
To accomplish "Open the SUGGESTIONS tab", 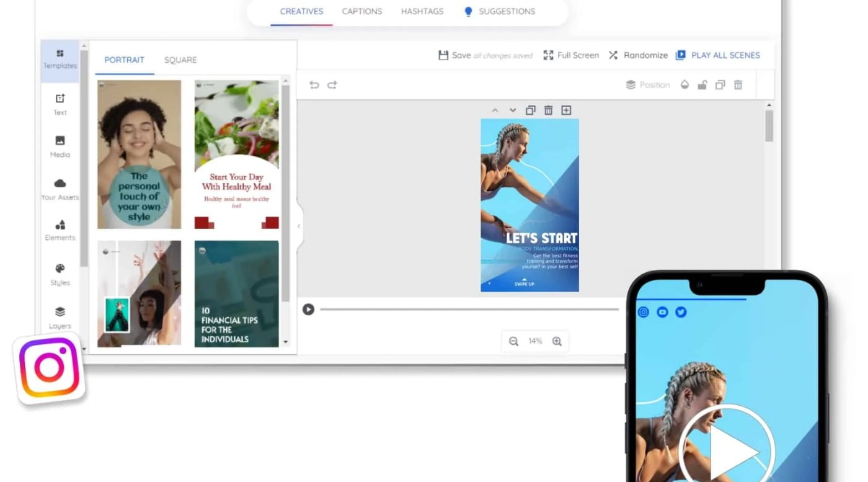I will pyautogui.click(x=500, y=11).
